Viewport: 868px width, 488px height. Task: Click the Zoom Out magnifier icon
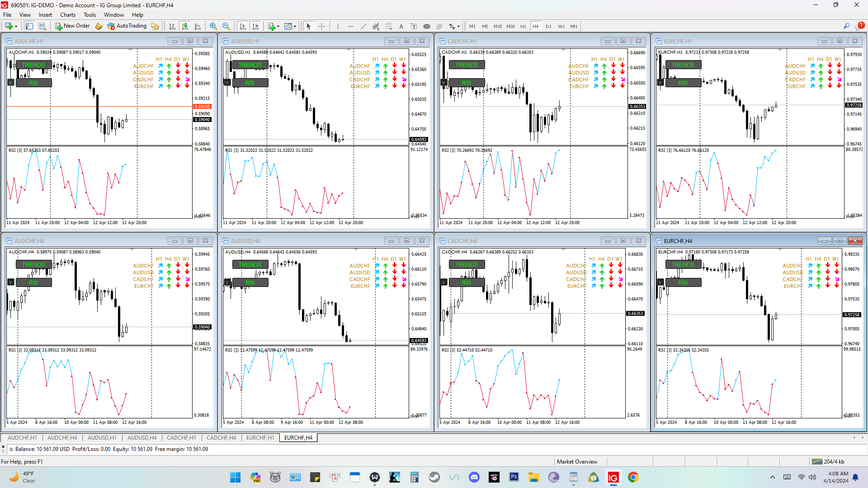click(226, 26)
